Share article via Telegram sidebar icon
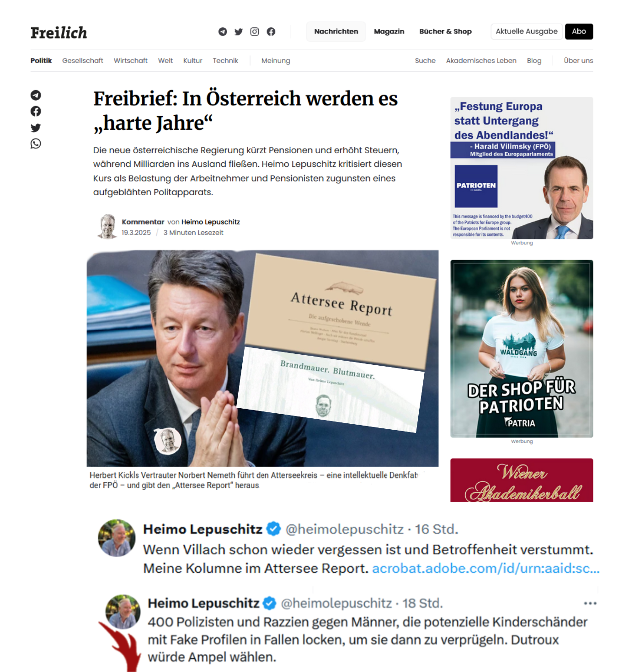 point(36,95)
